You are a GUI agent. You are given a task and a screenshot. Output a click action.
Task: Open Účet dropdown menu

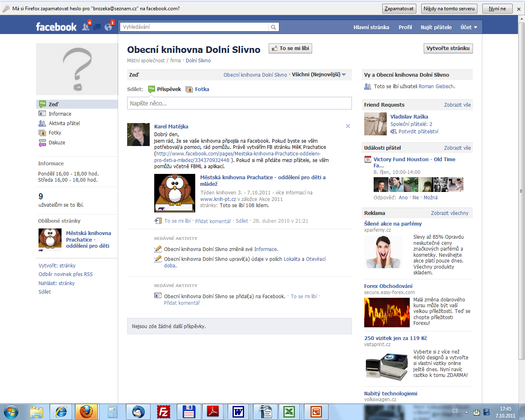point(469,27)
